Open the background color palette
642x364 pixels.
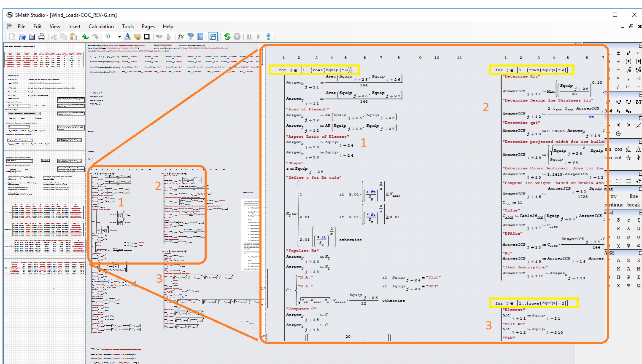click(137, 37)
